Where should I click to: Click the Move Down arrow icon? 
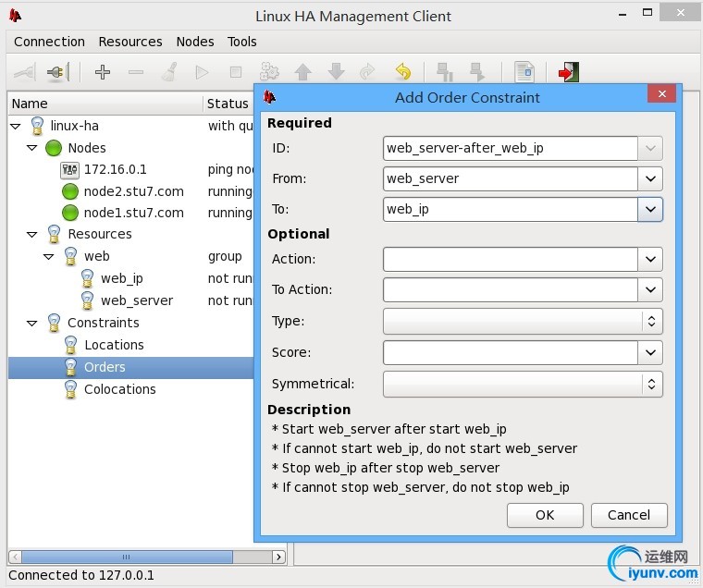[x=337, y=72]
